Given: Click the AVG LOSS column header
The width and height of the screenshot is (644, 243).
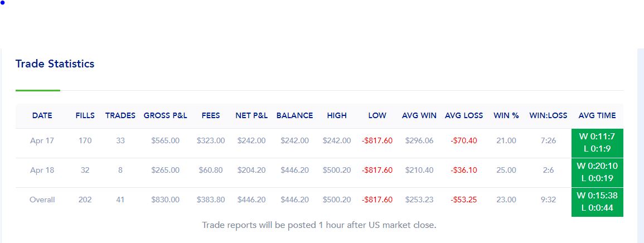Looking at the screenshot, I should (464, 116).
